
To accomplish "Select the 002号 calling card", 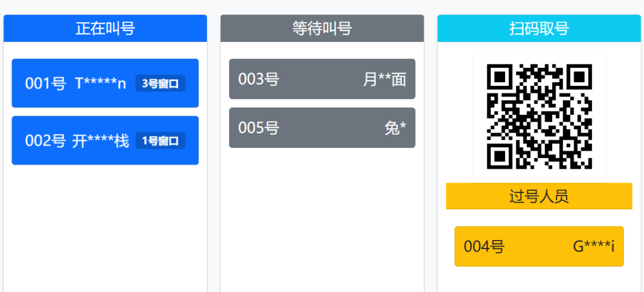I will (105, 141).
